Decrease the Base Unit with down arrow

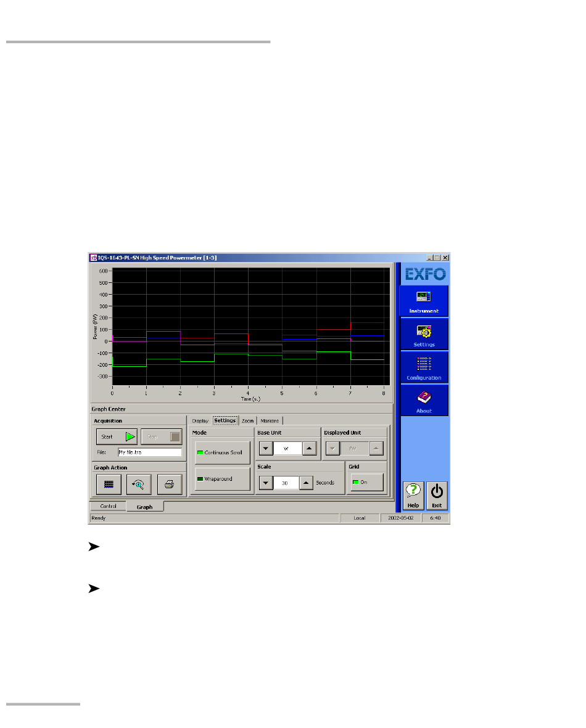pos(265,449)
